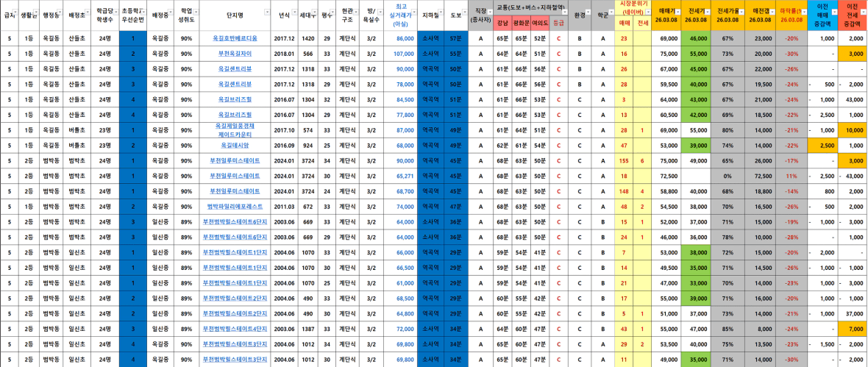This screenshot has height=367, width=868.
Task: Open the 부천일루미스테이트 link in the 65,271 row
Action: click(x=235, y=176)
